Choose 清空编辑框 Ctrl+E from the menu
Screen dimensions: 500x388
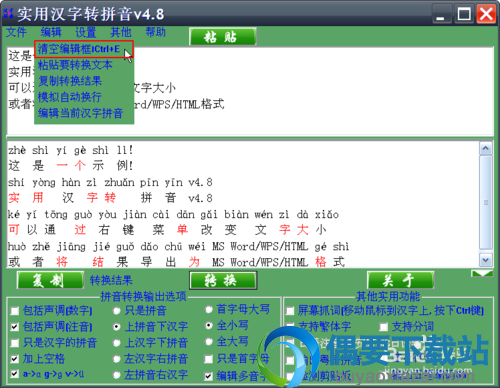pos(84,49)
